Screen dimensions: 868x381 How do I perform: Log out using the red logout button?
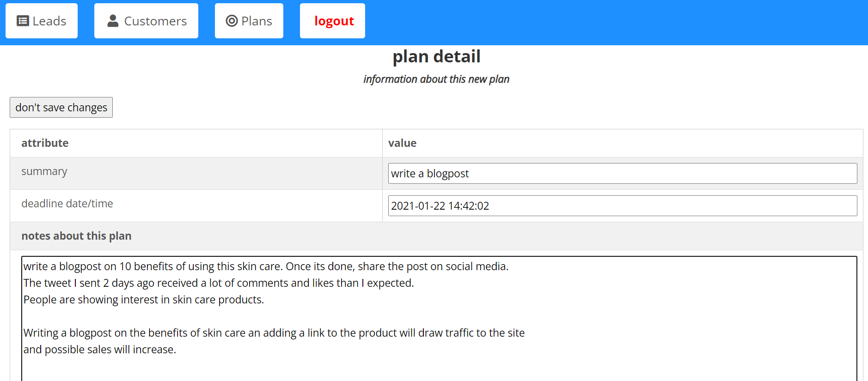point(332,21)
